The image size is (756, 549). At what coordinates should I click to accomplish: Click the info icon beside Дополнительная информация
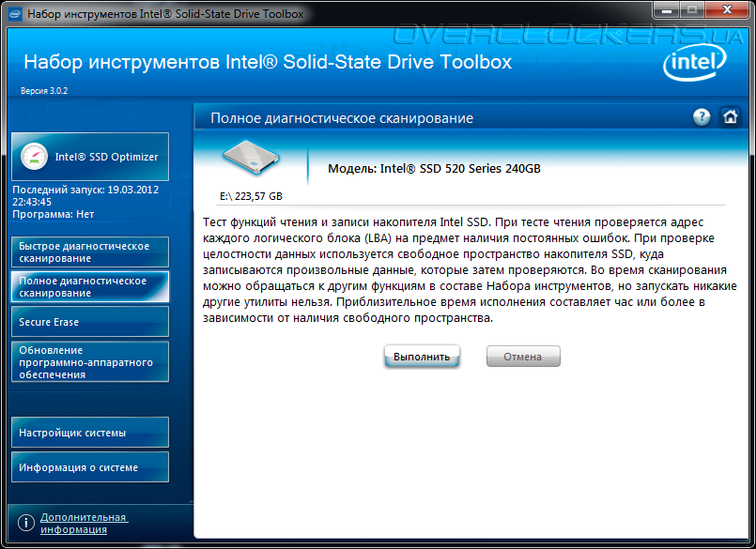pos(26,523)
